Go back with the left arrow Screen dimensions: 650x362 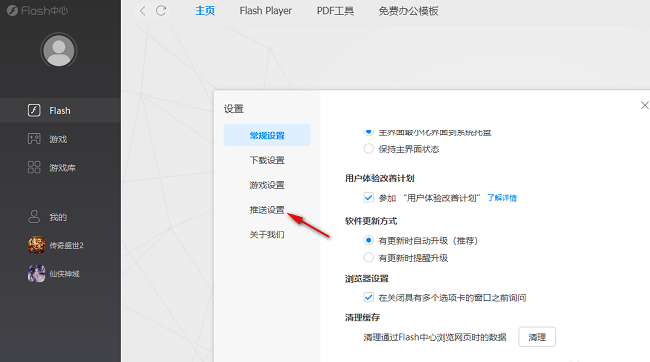pyautogui.click(x=142, y=11)
